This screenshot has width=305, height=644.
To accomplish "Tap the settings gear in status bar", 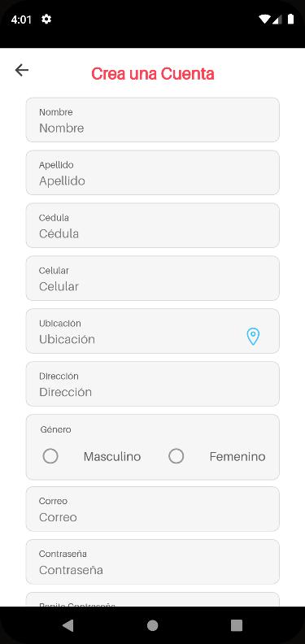I will [46, 19].
